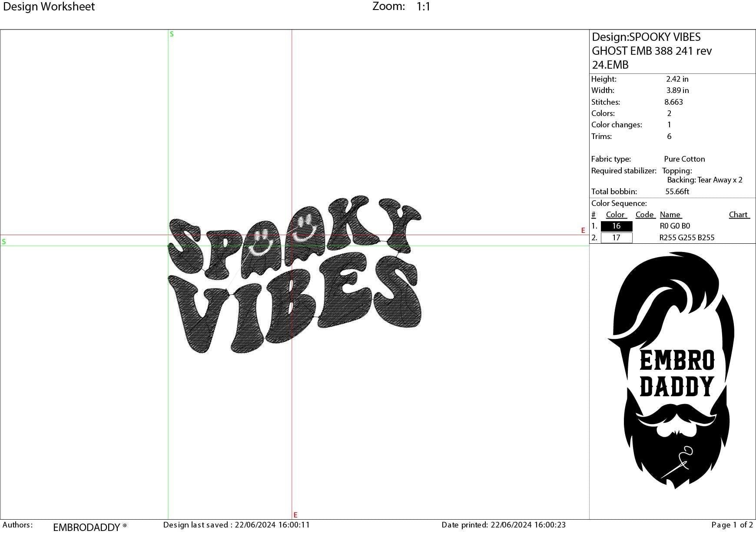The width and height of the screenshot is (756, 534).
Task: Click the Zoom 1:1 value
Action: (x=423, y=7)
